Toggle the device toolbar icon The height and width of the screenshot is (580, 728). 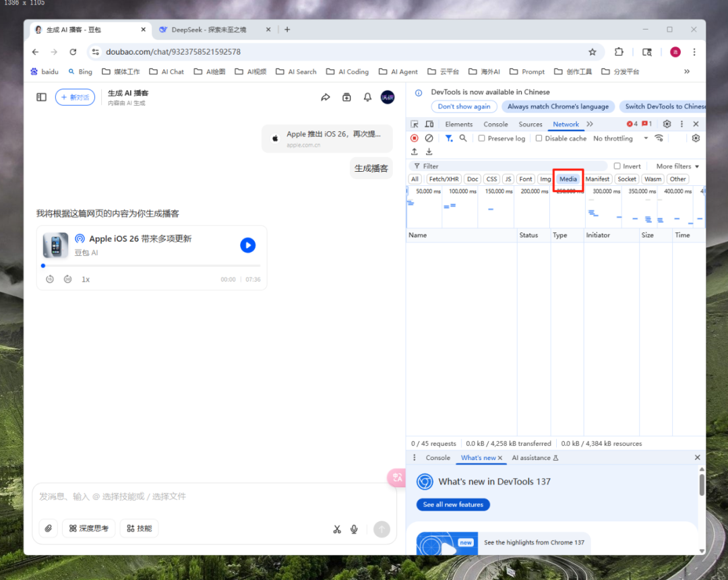(x=429, y=124)
